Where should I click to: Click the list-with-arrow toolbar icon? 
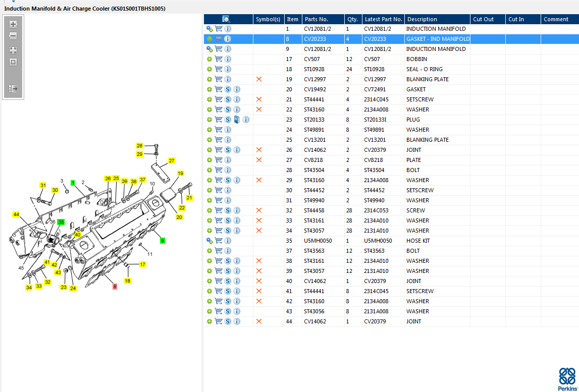pyautogui.click(x=13, y=89)
